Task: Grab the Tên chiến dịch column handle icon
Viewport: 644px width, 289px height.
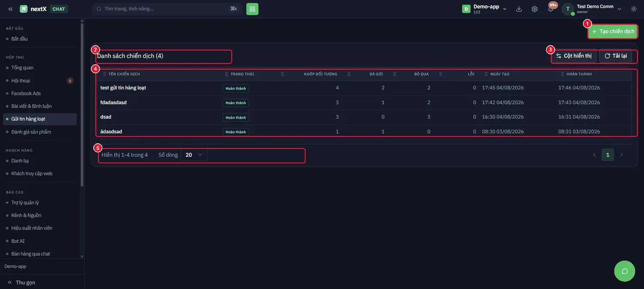Action: [105, 74]
